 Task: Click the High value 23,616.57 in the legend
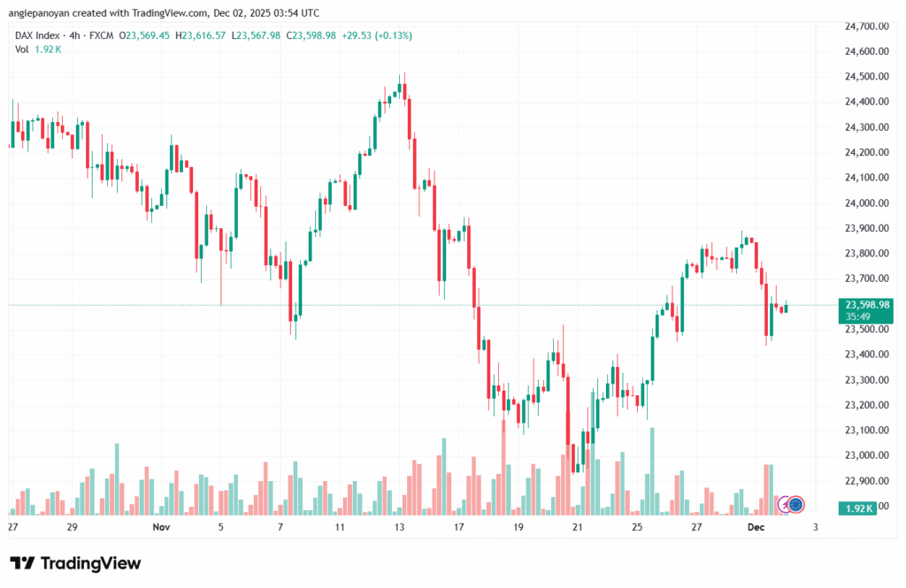[204, 35]
